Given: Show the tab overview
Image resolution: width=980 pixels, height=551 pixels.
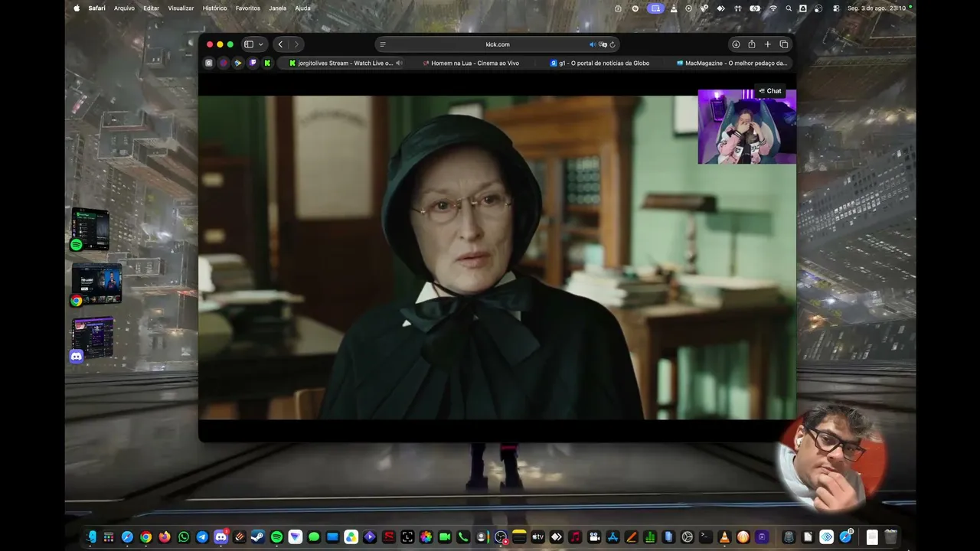Looking at the screenshot, I should coord(784,44).
